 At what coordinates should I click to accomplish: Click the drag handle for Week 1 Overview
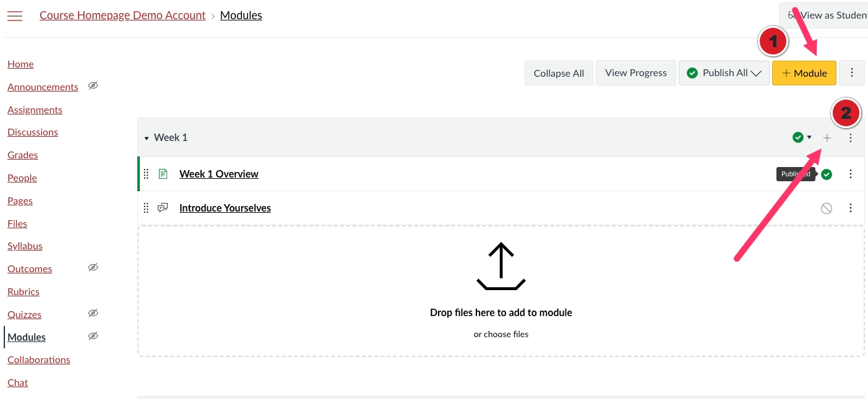pos(146,174)
